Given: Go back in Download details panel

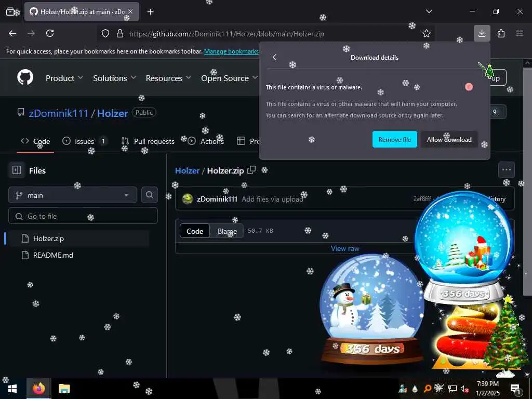Looking at the screenshot, I should tap(274, 57).
